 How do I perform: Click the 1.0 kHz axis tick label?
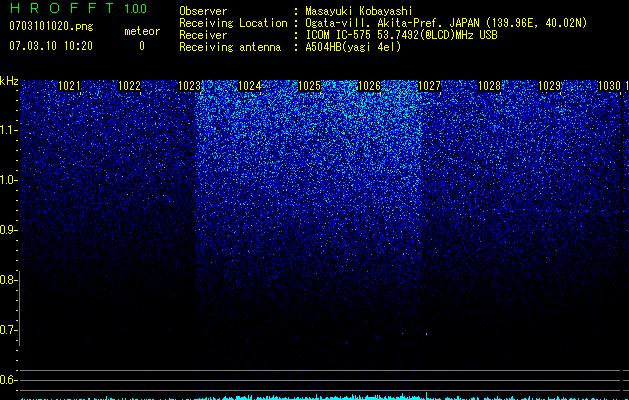[8, 180]
